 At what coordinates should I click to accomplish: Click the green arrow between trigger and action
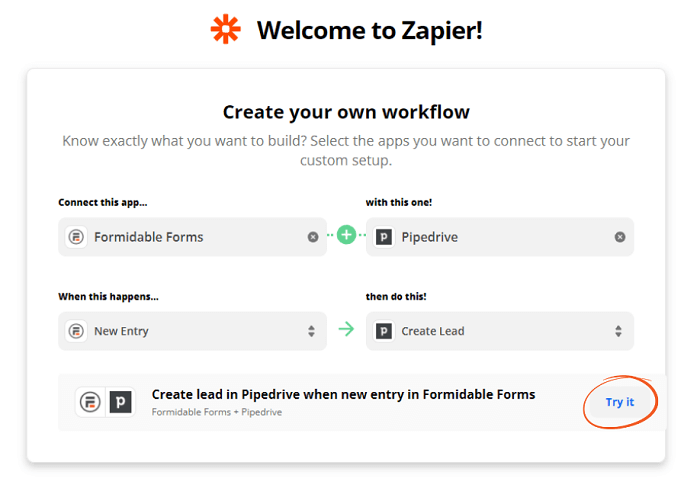click(346, 329)
